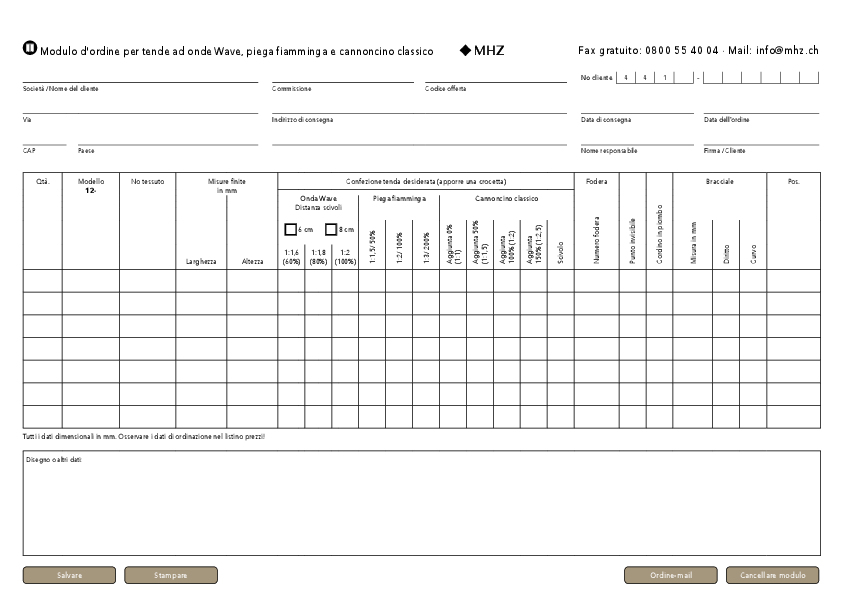Click the first No cliente digit box
Viewport: 842px width, 595px height.
coord(625,77)
